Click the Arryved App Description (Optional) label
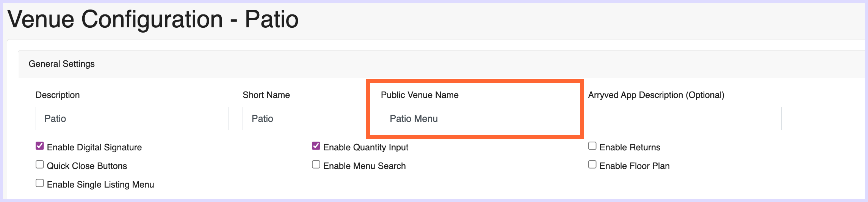Image resolution: width=868 pixels, height=202 pixels. [656, 95]
